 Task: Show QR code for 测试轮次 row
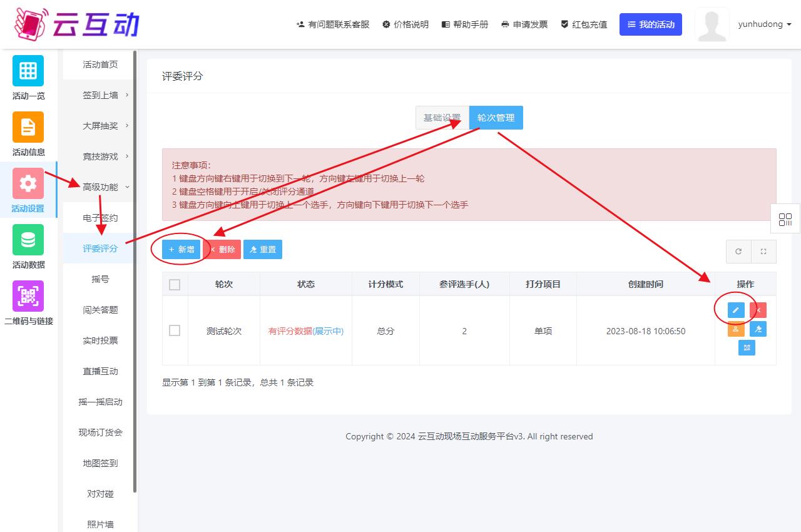[747, 347]
